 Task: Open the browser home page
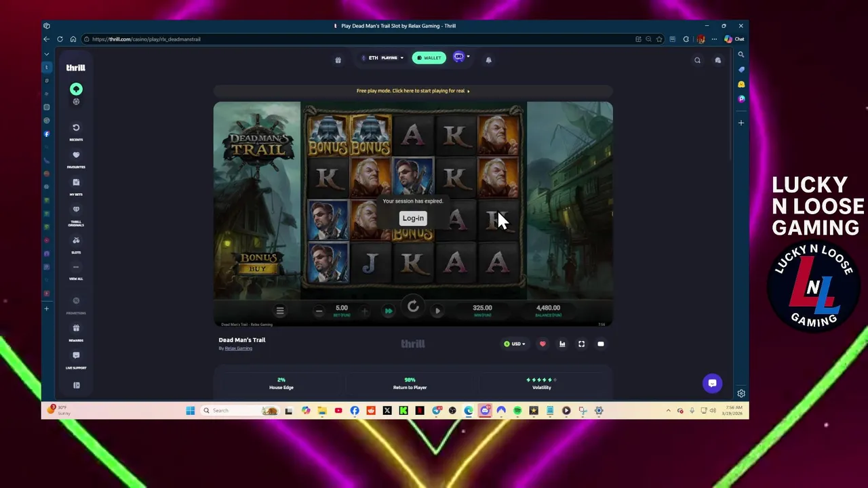click(x=73, y=39)
